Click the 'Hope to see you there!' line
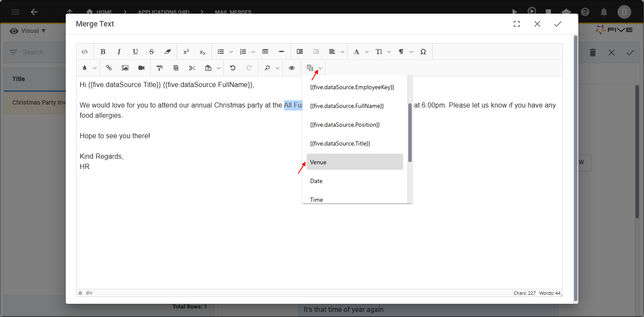The width and height of the screenshot is (644, 317). pos(115,136)
